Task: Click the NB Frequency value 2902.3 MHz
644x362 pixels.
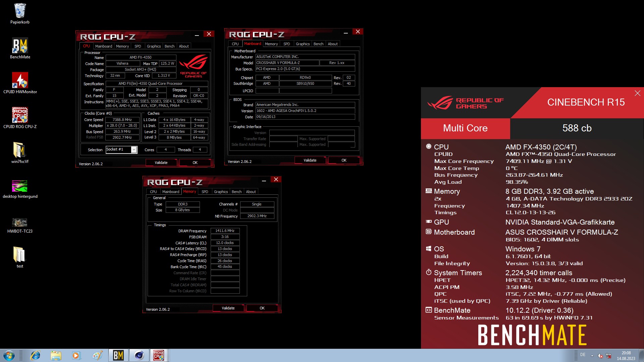Action: pyautogui.click(x=257, y=216)
